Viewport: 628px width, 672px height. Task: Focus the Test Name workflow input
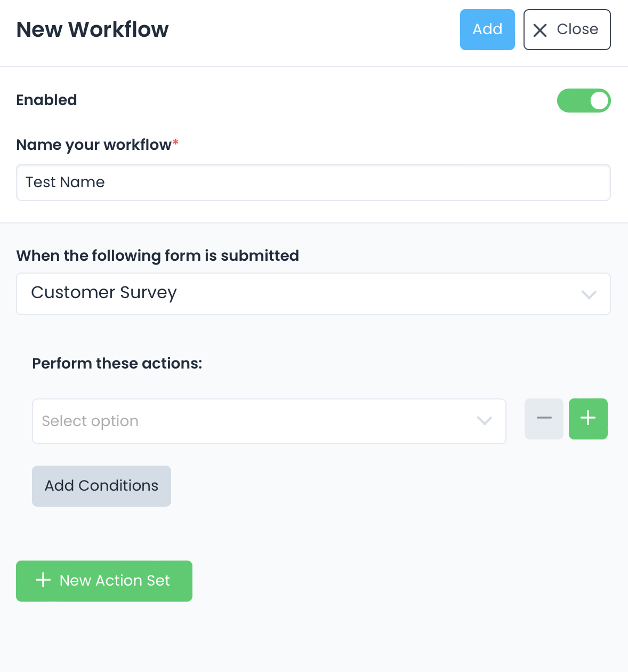pyautogui.click(x=313, y=182)
